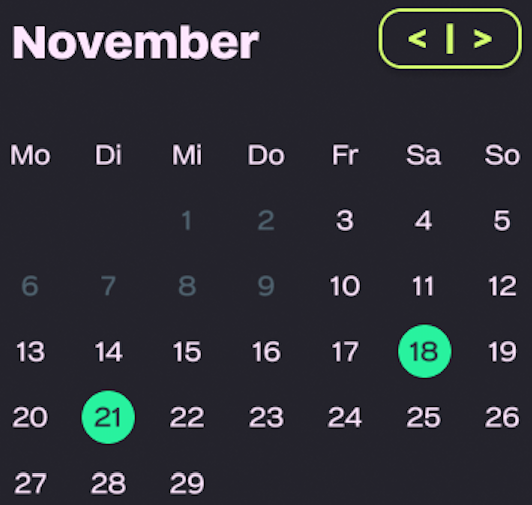Go to next month with right arrow
This screenshot has width=532, height=505.
[483, 39]
